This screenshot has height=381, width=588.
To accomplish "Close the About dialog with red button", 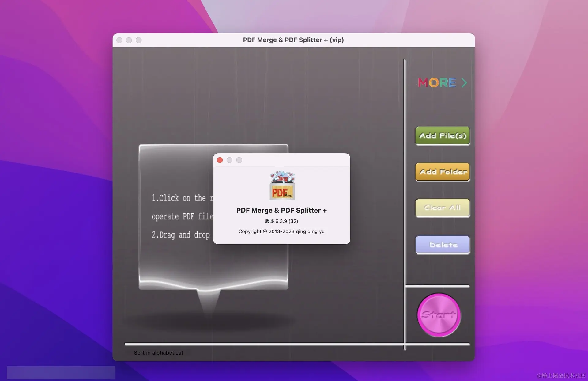I will click(220, 160).
